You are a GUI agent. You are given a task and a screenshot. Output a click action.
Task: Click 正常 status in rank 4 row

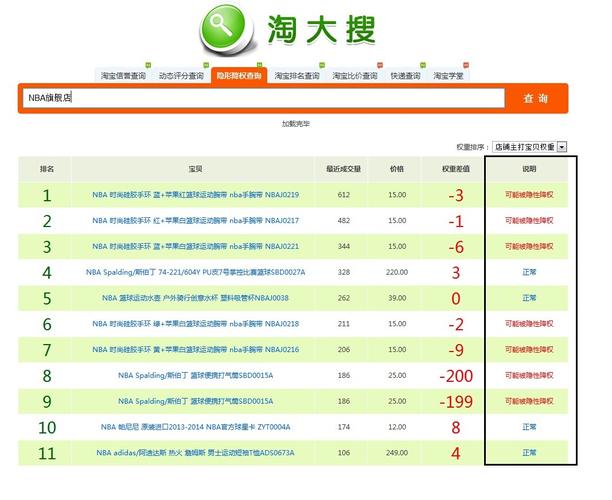click(x=529, y=272)
